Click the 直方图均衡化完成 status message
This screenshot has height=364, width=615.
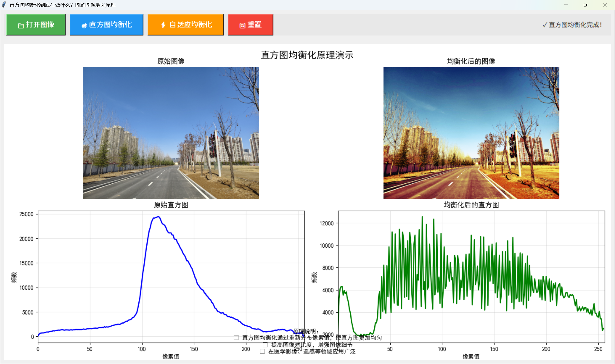(x=572, y=25)
